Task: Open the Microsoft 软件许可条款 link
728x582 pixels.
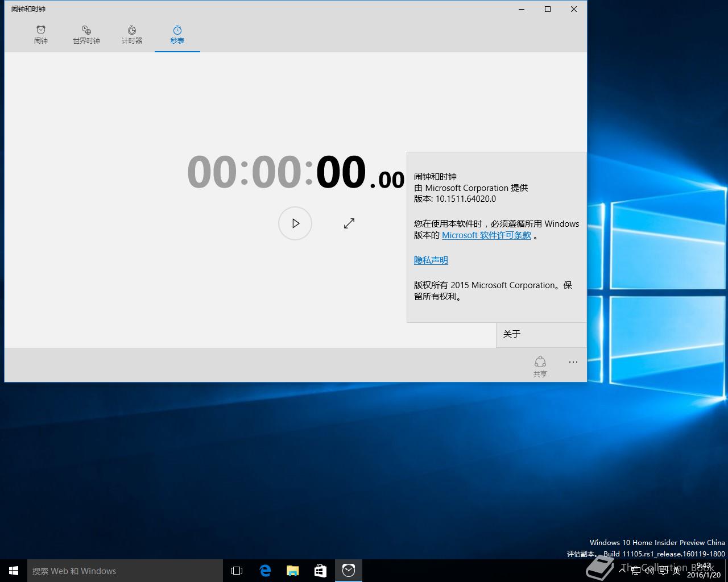Action: coord(486,235)
